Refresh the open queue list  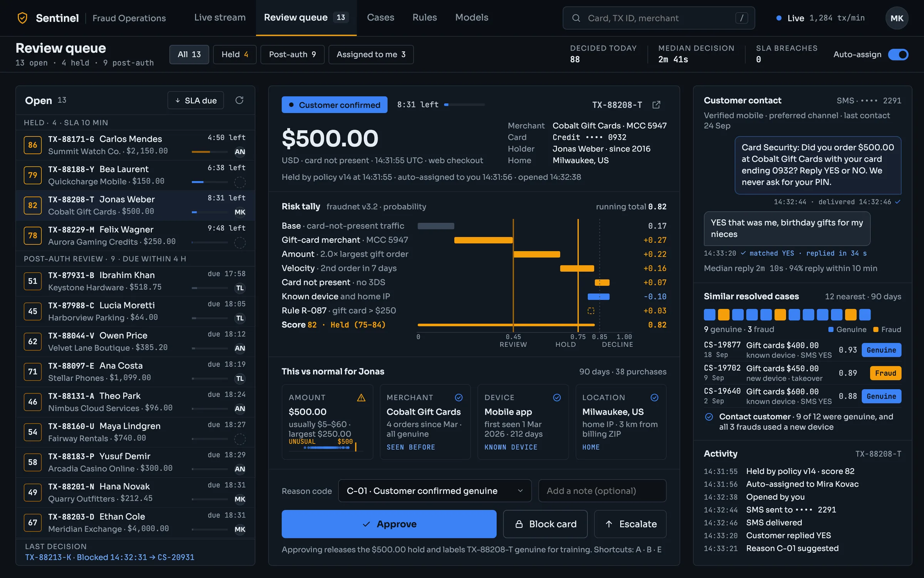(x=239, y=100)
